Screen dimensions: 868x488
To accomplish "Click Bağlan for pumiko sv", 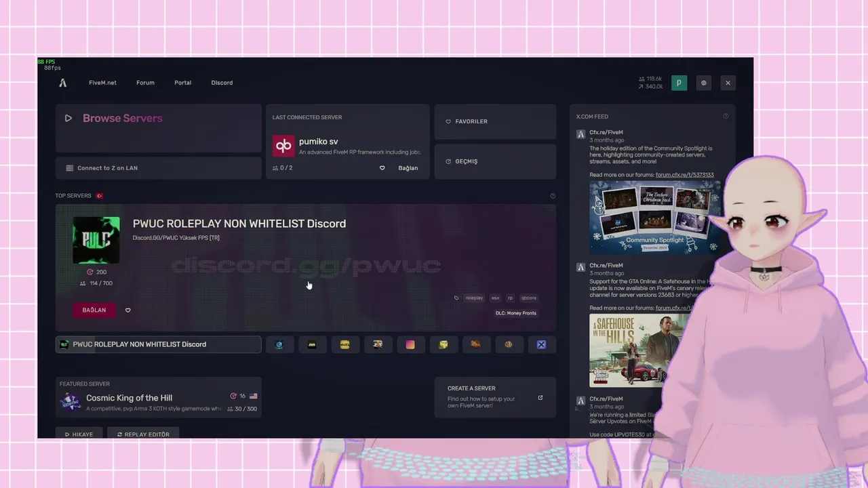I will 408,168.
